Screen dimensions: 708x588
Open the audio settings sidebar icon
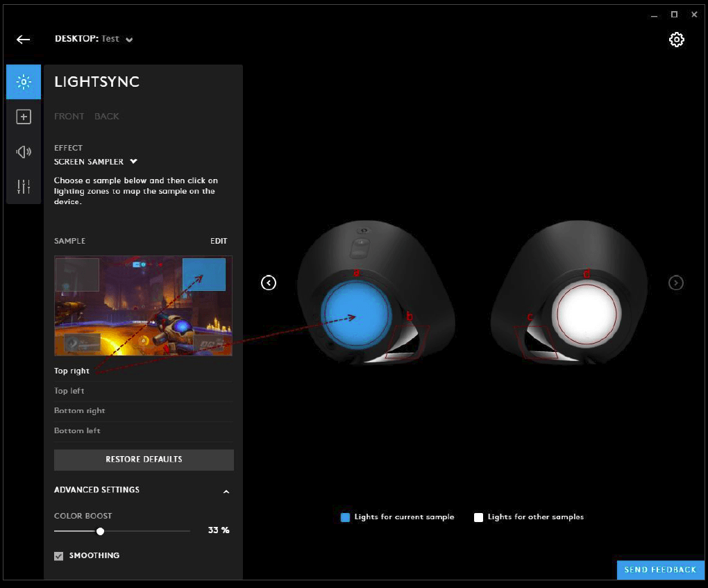(24, 151)
